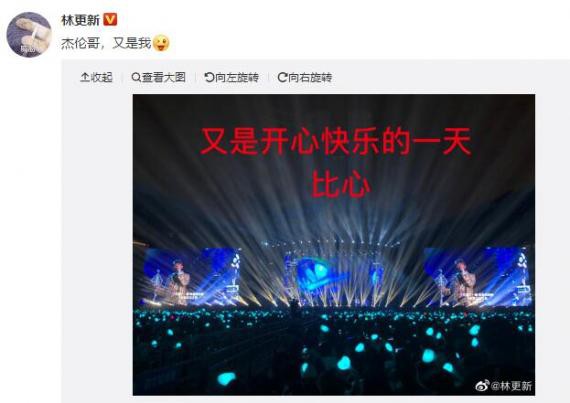Click right stage screen in photo
This screenshot has width=570, height=403.
(477, 277)
